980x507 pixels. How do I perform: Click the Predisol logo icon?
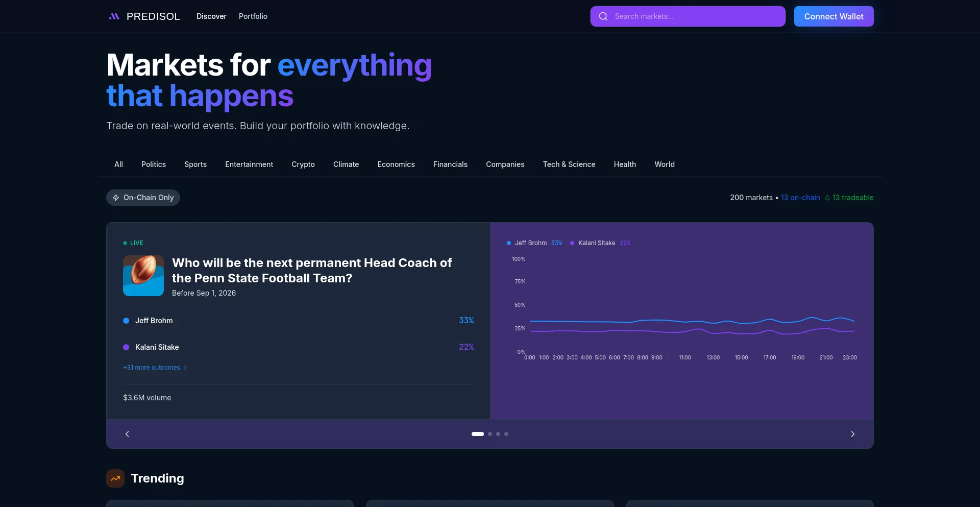tap(114, 16)
